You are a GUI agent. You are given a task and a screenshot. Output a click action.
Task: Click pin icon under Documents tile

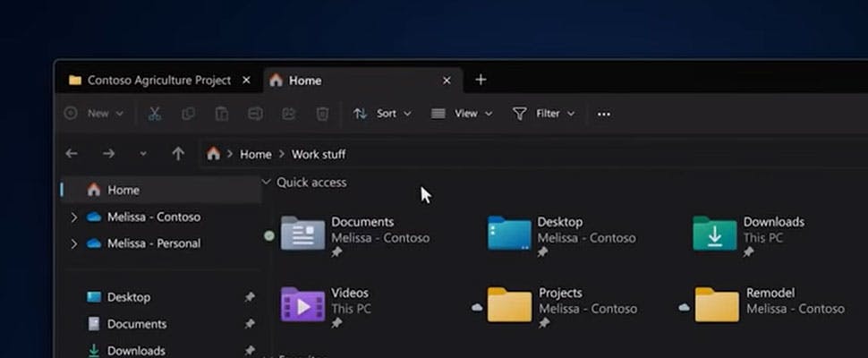pyautogui.click(x=336, y=252)
